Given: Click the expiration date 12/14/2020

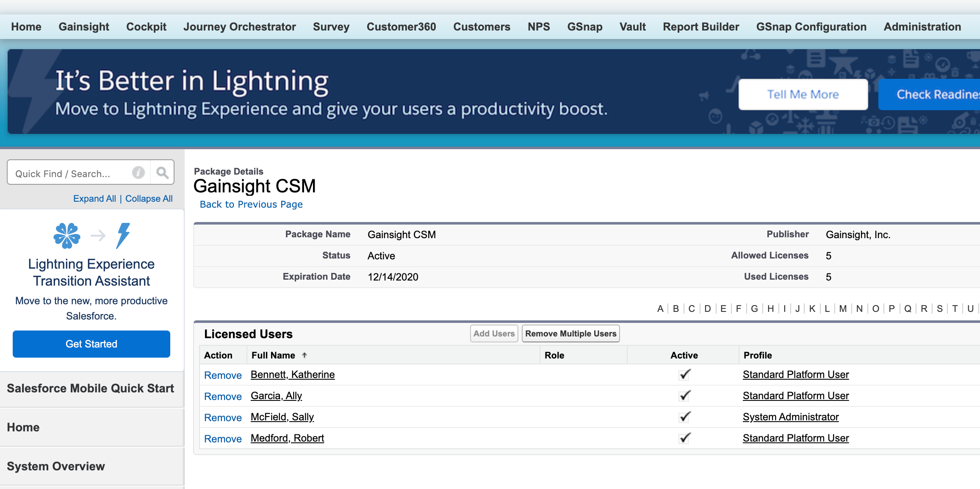Looking at the screenshot, I should click(393, 277).
